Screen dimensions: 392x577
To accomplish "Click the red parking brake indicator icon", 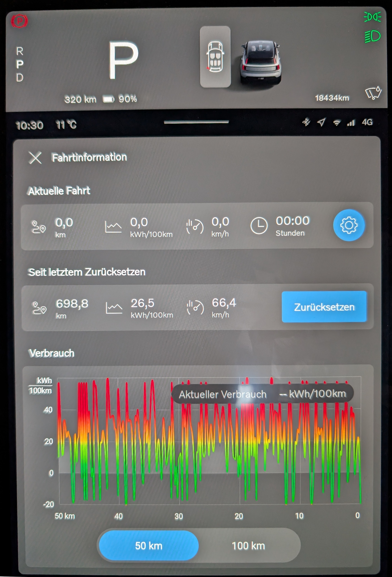I will click(19, 21).
